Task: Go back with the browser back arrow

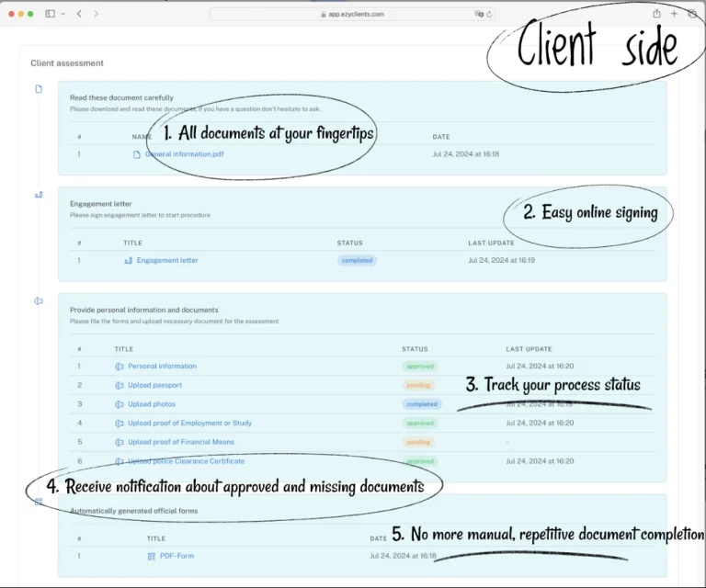Action: (79, 14)
